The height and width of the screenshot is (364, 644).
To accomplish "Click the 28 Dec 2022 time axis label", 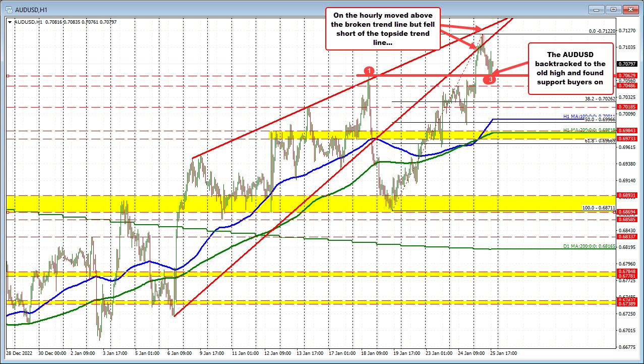I will coord(19,353).
